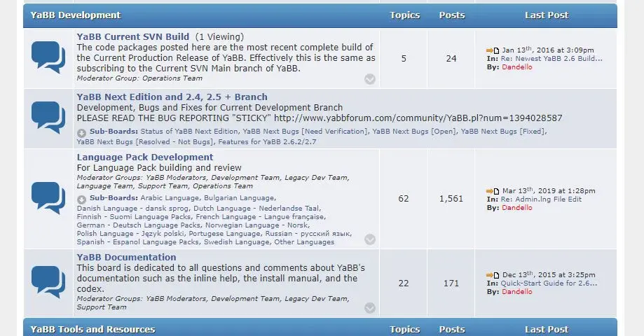
Task: Open Finnish - Suomi Language Packs sub-board
Action: click(x=134, y=216)
